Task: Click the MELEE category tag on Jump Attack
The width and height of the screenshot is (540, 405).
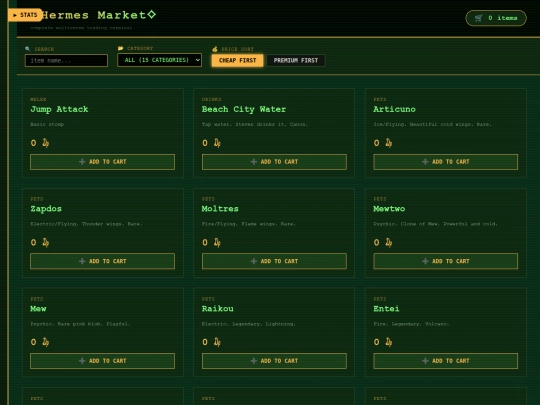Action: 38,100
